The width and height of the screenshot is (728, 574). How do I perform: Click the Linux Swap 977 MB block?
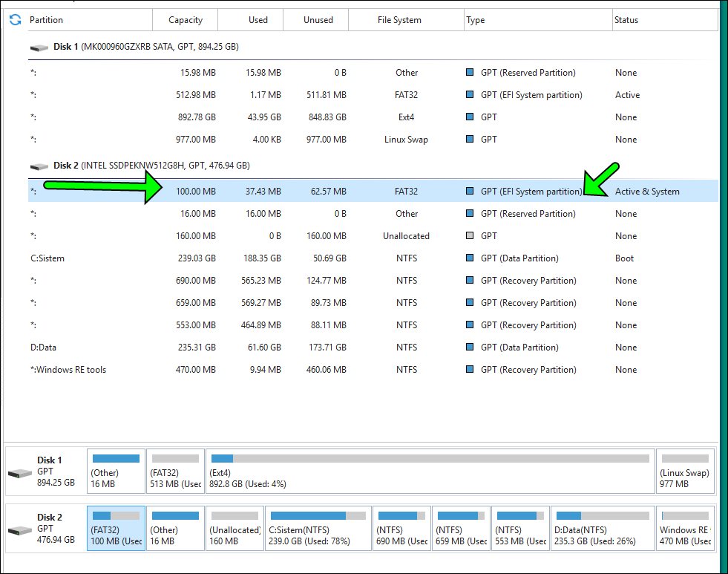[685, 472]
